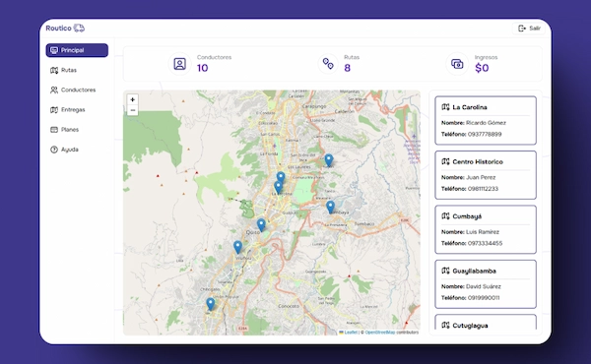Navigate to Entregas in the sidebar
The image size is (591, 364).
click(77, 110)
